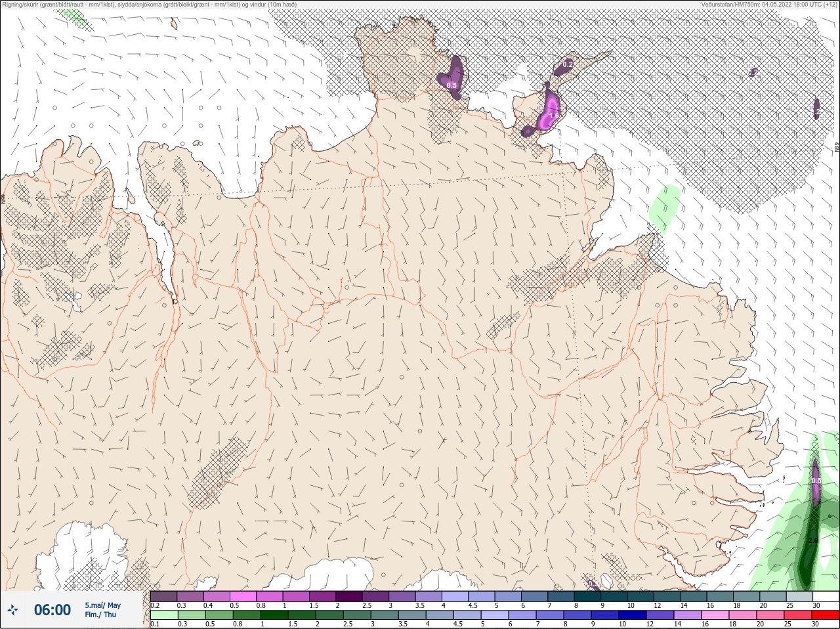840x629 pixels.
Task: Select the purple 12 swatch in the lower legend
Action: [x=660, y=615]
